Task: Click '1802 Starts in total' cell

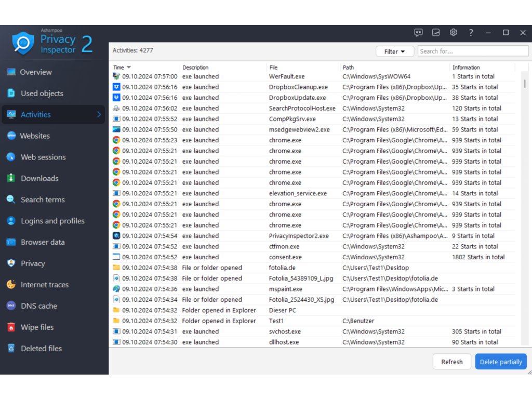Action: pyautogui.click(x=478, y=257)
